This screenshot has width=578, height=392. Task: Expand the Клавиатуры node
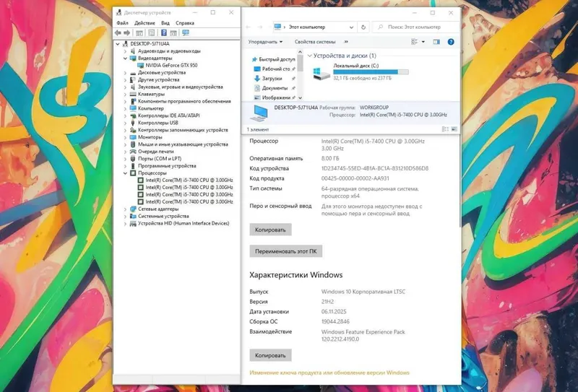[x=125, y=94]
